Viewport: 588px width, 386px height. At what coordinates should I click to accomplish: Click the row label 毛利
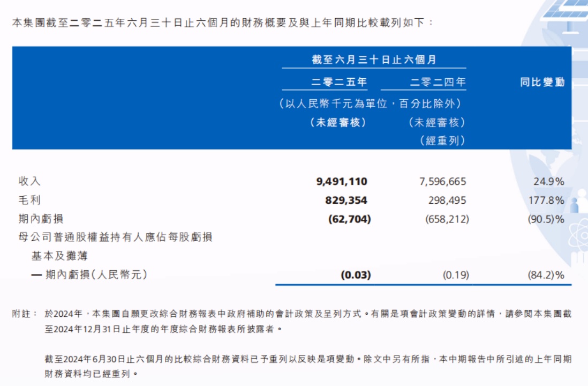[29, 200]
